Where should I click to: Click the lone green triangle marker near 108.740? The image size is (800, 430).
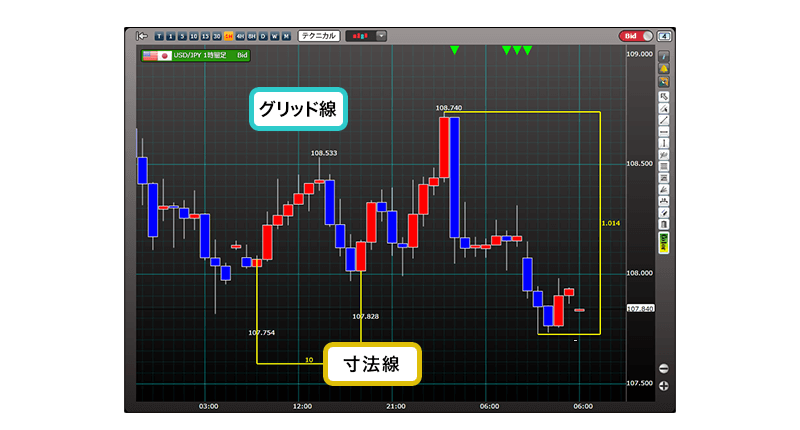(x=455, y=50)
